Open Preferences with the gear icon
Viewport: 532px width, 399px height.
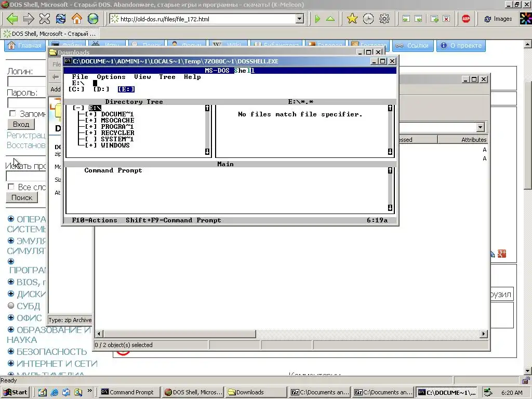(x=384, y=19)
